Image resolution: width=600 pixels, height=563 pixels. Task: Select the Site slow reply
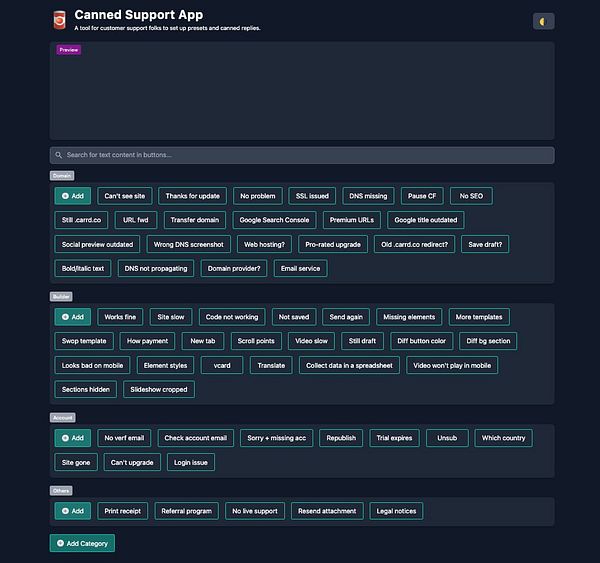171,317
